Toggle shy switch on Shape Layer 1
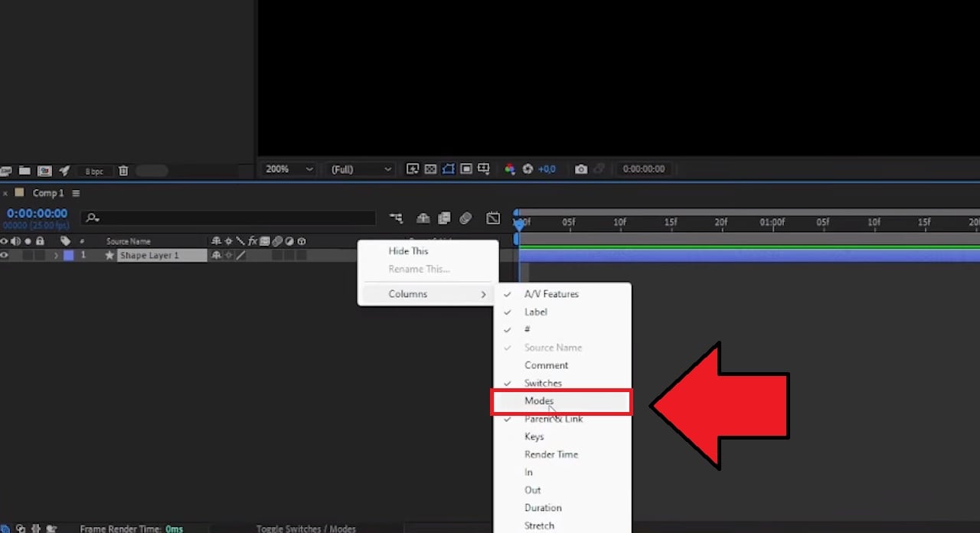980x533 pixels. [217, 256]
